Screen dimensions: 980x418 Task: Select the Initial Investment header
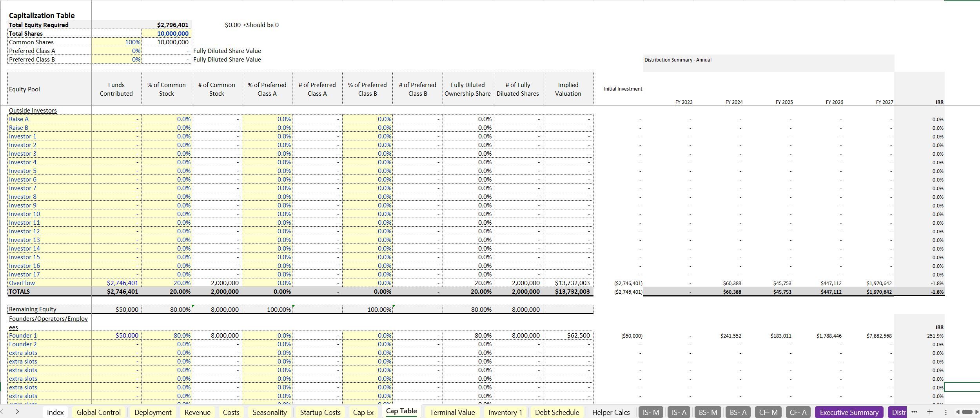click(623, 89)
